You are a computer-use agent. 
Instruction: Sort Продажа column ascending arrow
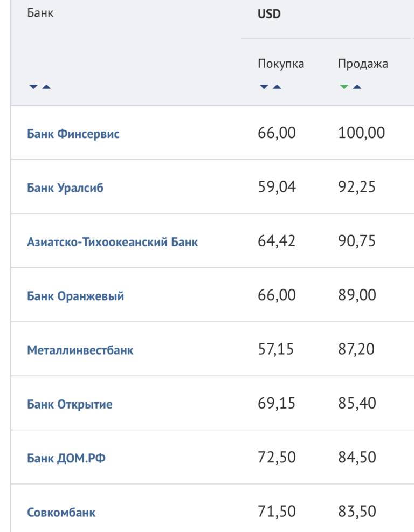pyautogui.click(x=357, y=87)
